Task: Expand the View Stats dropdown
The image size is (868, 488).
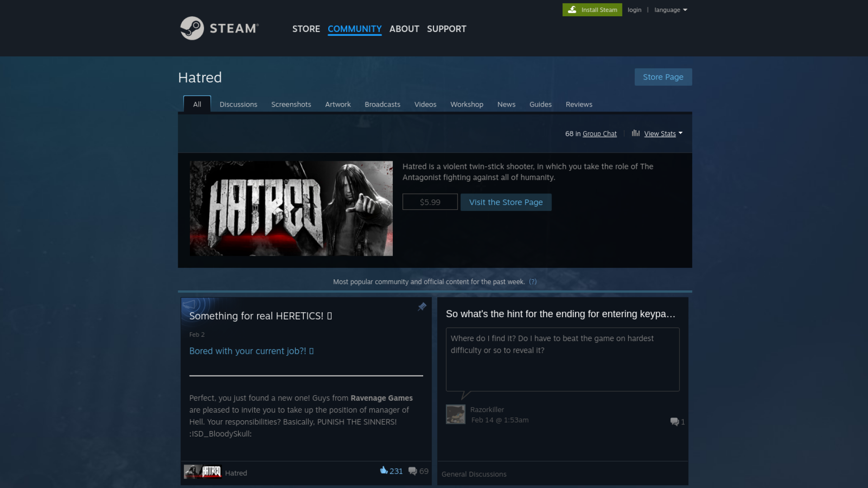Action: click(663, 134)
